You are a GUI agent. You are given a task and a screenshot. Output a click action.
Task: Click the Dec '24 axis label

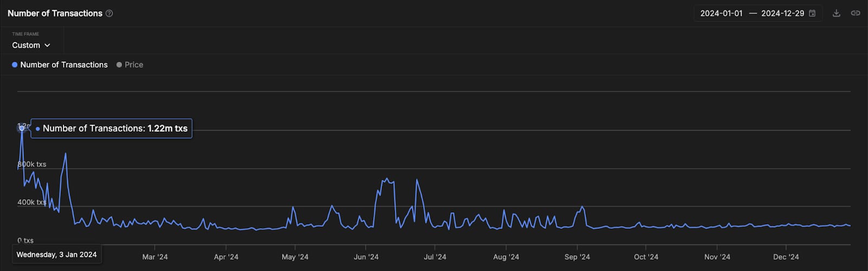coord(786,257)
